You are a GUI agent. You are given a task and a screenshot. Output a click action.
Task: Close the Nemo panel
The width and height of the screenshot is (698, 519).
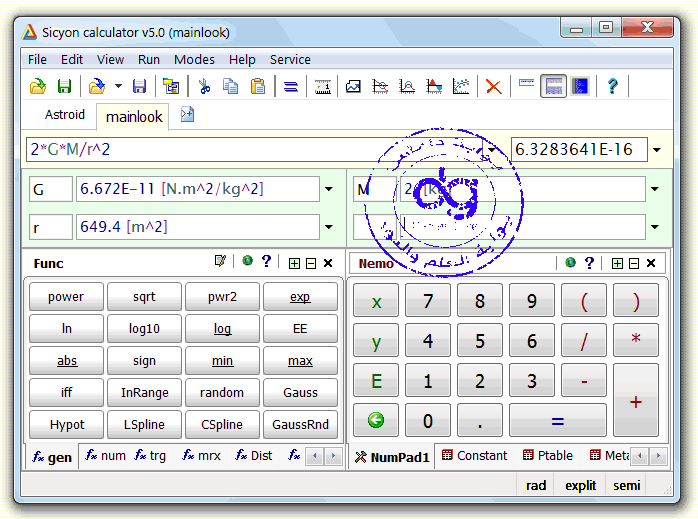point(651,263)
